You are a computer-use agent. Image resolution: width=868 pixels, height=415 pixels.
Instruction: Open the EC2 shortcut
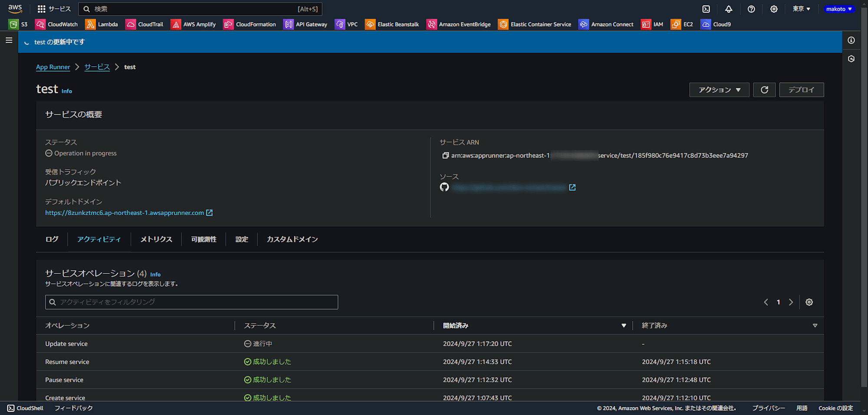[x=682, y=24]
